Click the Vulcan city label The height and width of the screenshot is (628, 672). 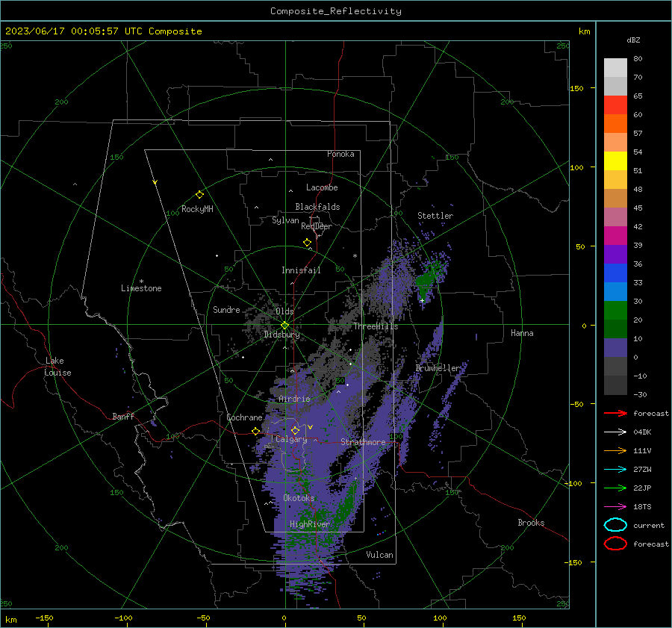(380, 555)
